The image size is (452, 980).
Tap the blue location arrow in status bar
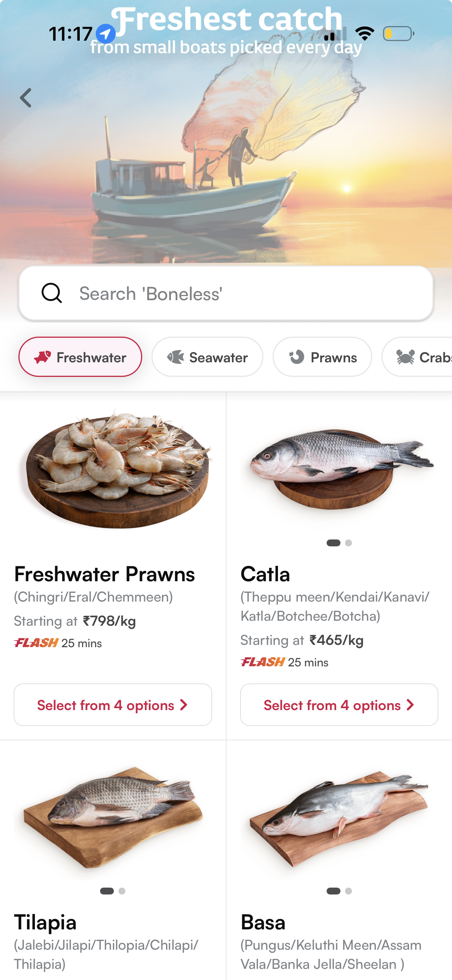pyautogui.click(x=105, y=34)
